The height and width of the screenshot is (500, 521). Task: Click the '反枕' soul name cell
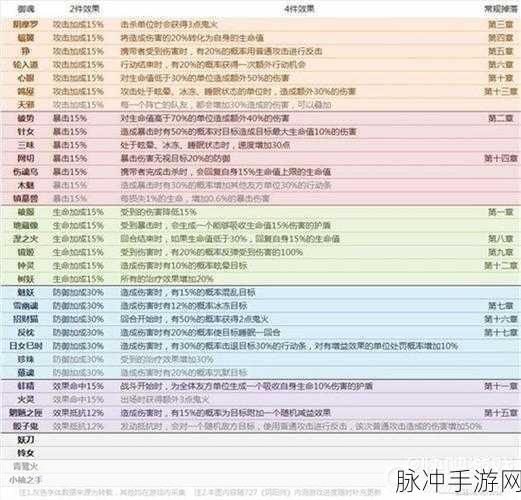[26, 333]
